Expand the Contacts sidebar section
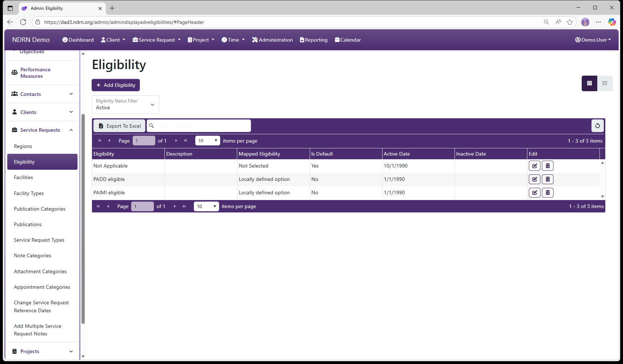The width and height of the screenshot is (623, 364). pos(42,94)
